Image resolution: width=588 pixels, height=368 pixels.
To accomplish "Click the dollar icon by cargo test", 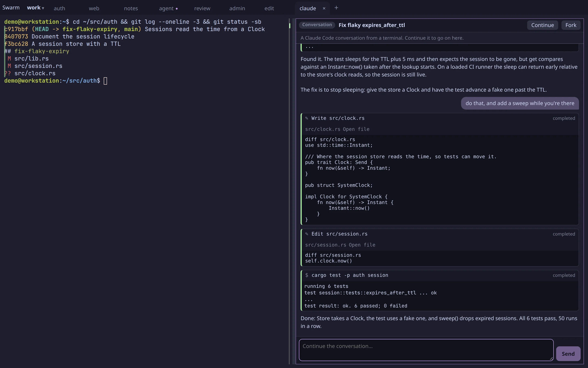I will (307, 275).
